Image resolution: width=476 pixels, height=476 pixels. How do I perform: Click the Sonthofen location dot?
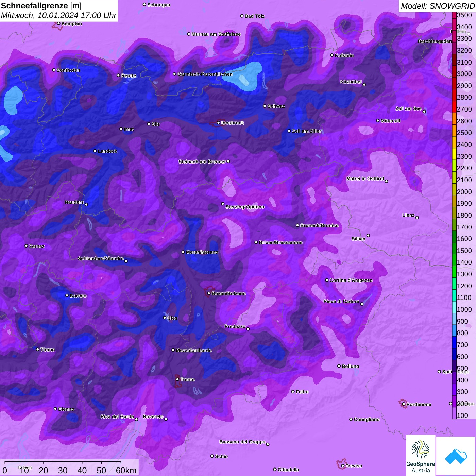tap(54, 70)
